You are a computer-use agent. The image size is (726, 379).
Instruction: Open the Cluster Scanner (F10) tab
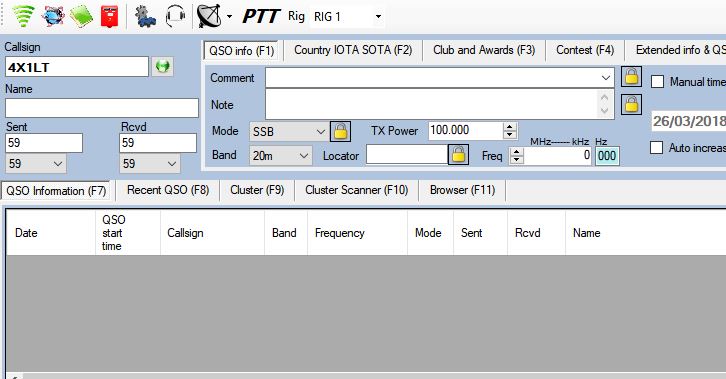tap(357, 190)
